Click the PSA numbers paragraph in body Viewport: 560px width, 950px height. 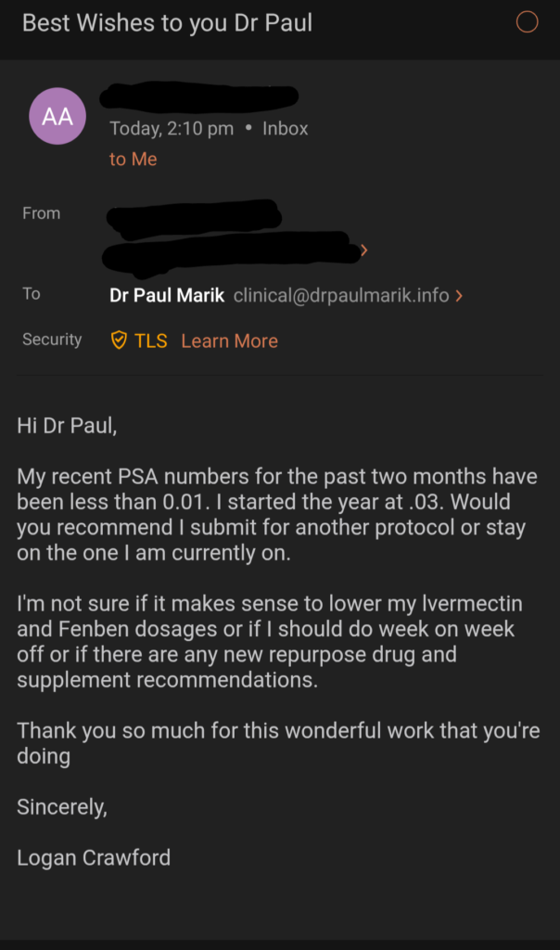click(277, 514)
